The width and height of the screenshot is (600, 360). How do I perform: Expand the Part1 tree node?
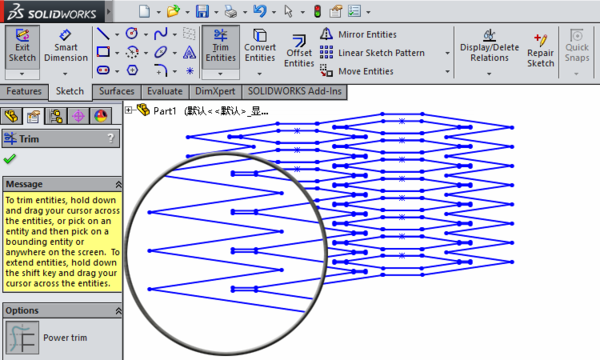129,110
